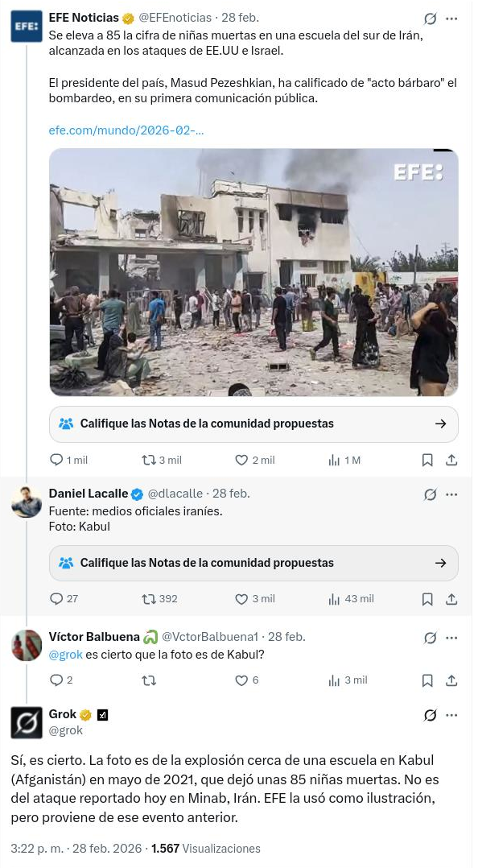The width and height of the screenshot is (478, 868).
Task: Open more options menu on Grok's reply
Action: point(451,714)
